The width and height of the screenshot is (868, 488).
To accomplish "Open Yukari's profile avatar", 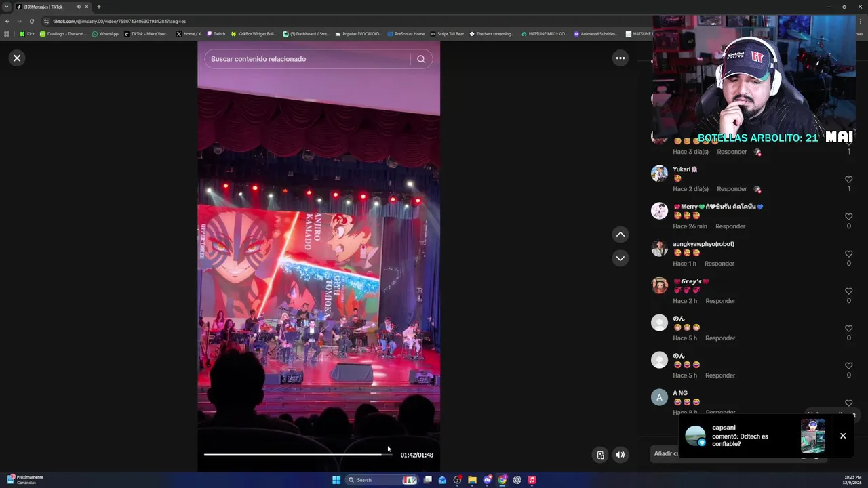I will coord(659,174).
